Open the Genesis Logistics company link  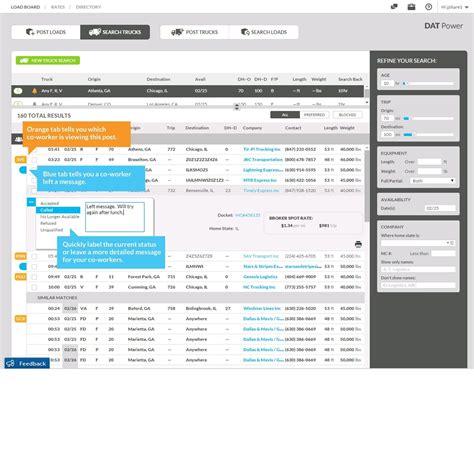pos(260,277)
